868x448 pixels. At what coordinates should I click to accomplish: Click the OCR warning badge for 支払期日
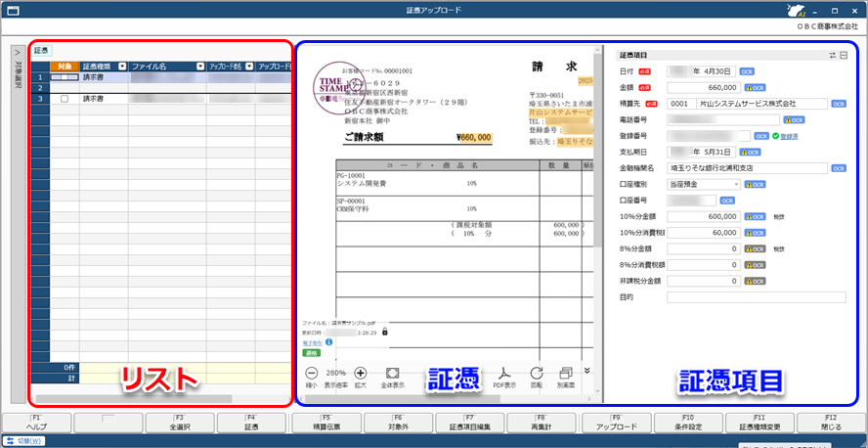tap(750, 152)
